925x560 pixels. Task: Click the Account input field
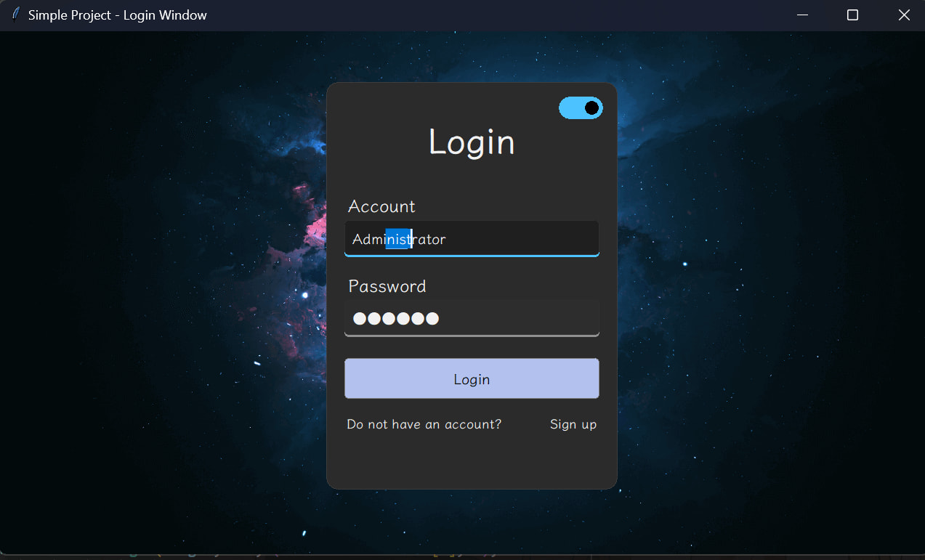[472, 239]
